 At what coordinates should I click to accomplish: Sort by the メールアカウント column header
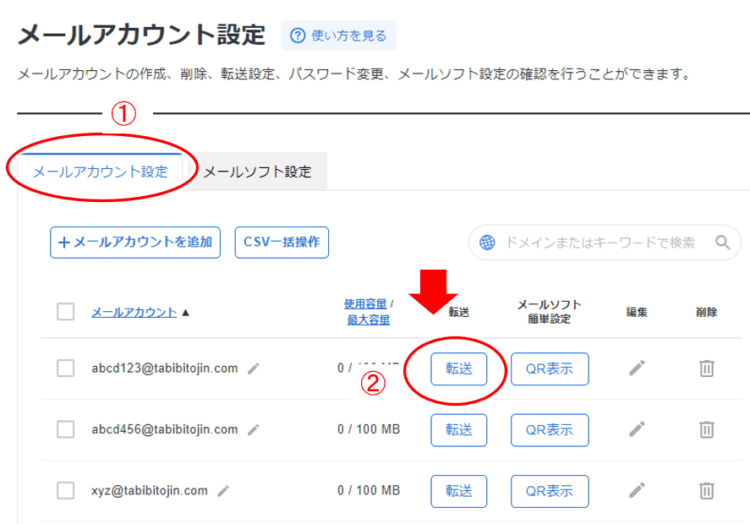134,313
